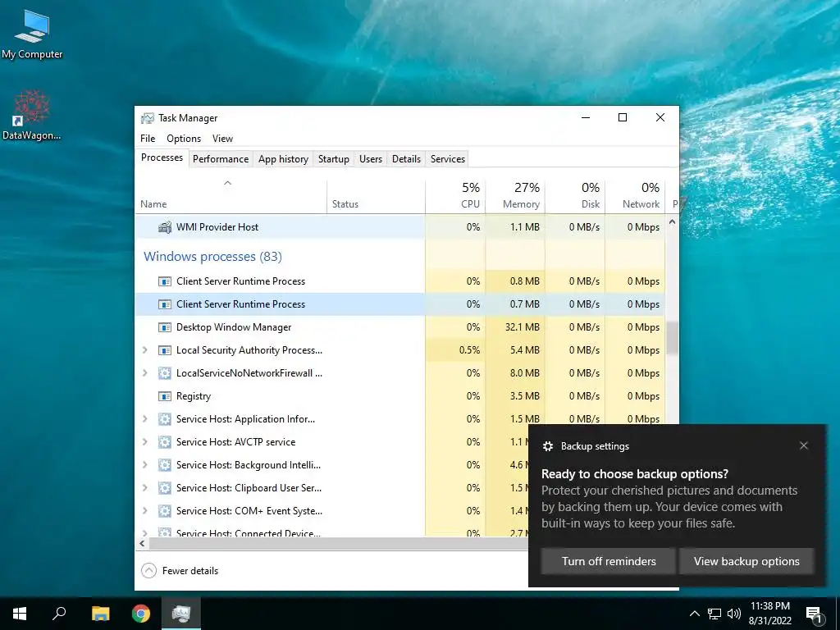This screenshot has width=840, height=630.
Task: Launch Google Chrome from the taskbar
Action: coord(141,614)
